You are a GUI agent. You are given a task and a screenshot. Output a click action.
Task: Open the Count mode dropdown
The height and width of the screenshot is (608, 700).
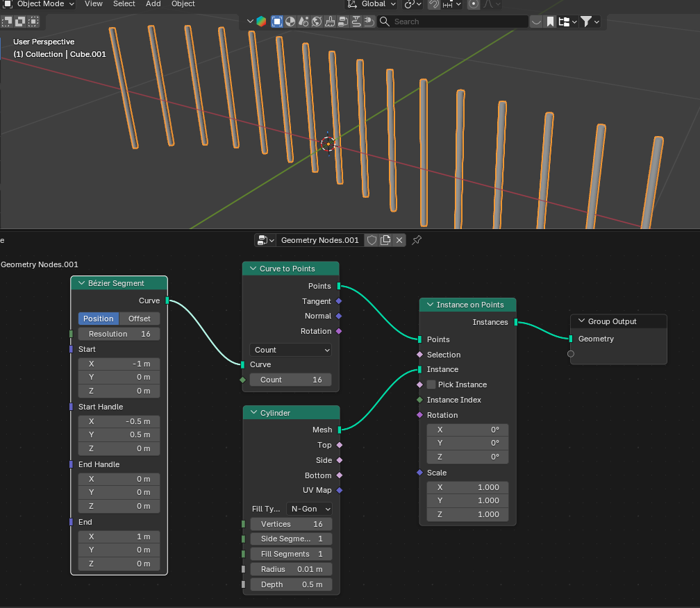[x=290, y=350]
